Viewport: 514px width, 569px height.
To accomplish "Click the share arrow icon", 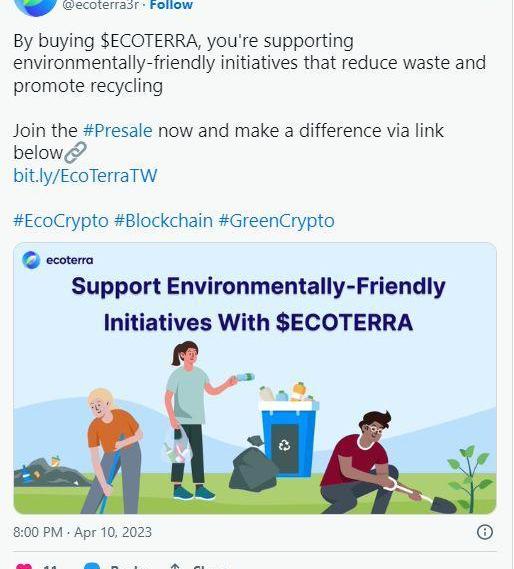I will pos(175,566).
